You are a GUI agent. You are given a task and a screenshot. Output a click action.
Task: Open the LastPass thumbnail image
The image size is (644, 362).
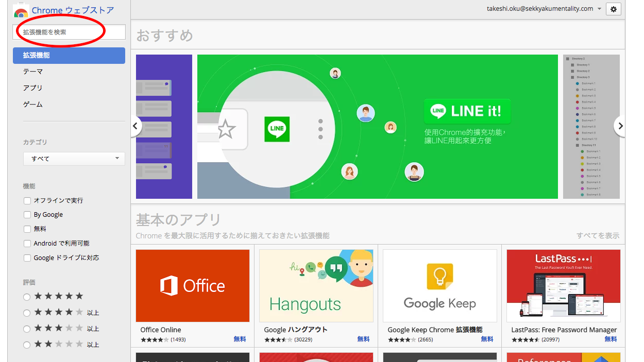click(x=564, y=286)
